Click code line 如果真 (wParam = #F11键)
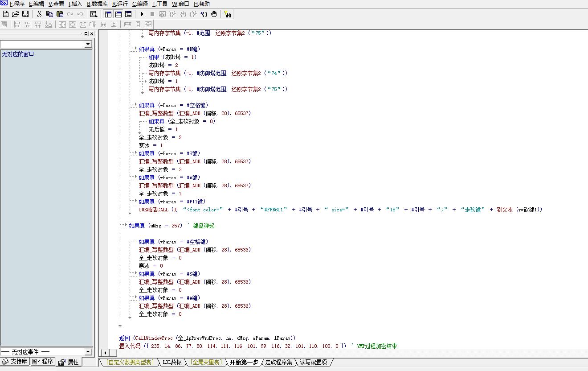This screenshot has width=588, height=371. coord(172,202)
